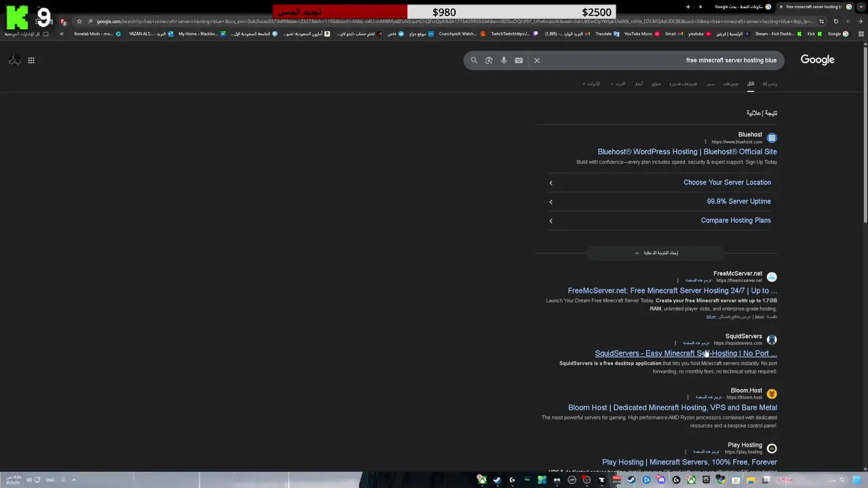Image resolution: width=868 pixels, height=488 pixels.
Task: Click the Google account avatar
Action: pyautogui.click(x=14, y=60)
